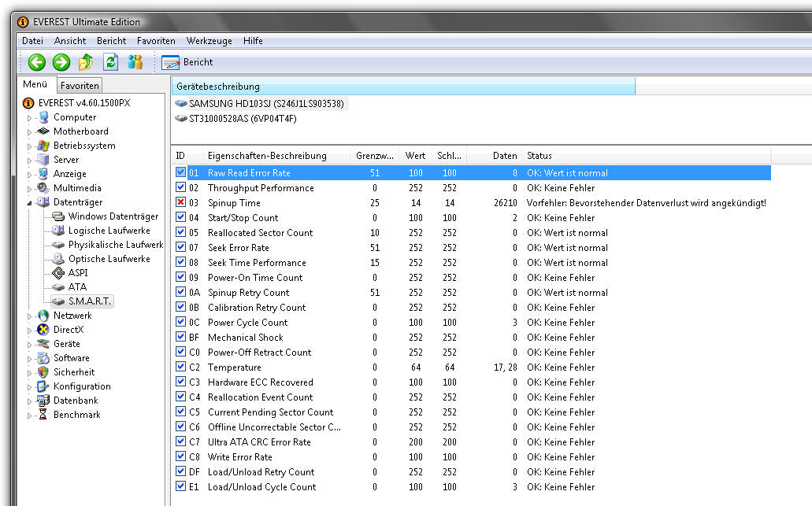
Task: Select the Computer tree icon
Action: click(43, 117)
